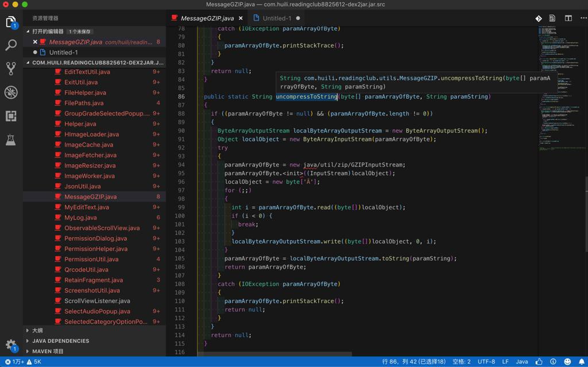Click the warnings 5K indicator in status bar
588x367 pixels.
click(34, 362)
